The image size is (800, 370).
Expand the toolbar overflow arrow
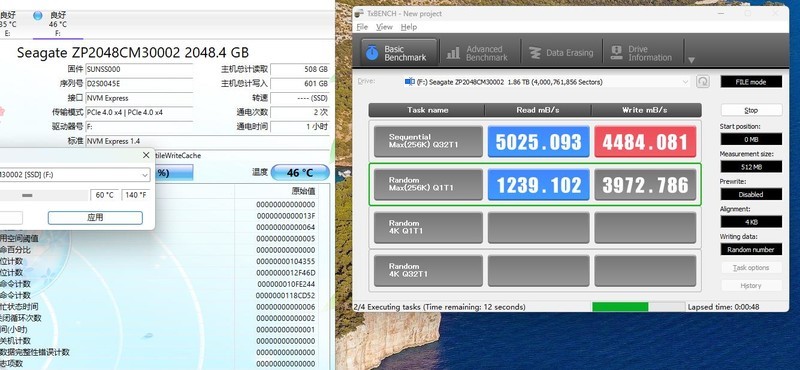(x=691, y=60)
